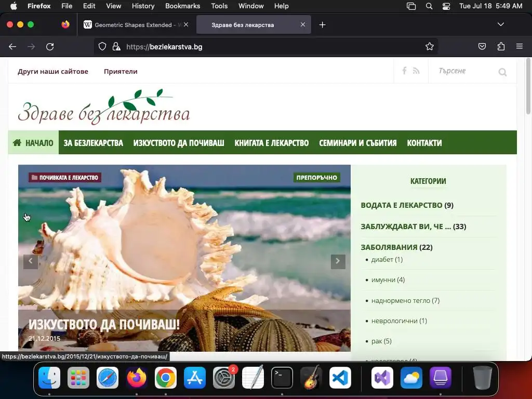Launch Safari from the Dock
This screenshot has height=399, width=532.
[108, 378]
